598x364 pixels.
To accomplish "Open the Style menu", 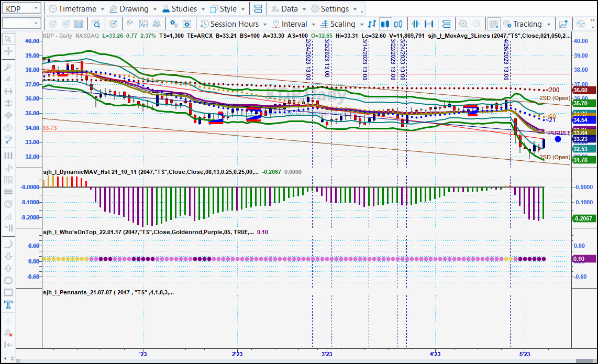I will pos(228,9).
